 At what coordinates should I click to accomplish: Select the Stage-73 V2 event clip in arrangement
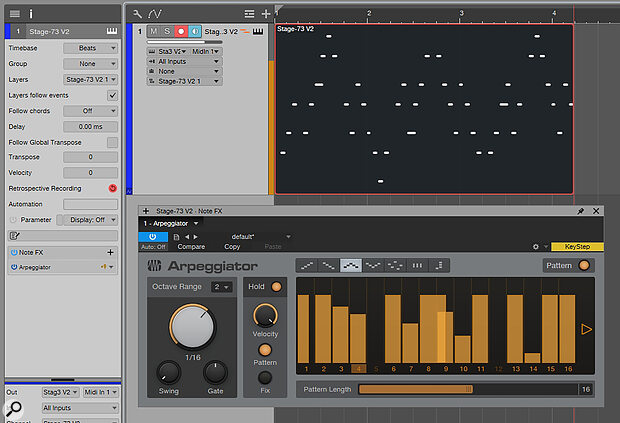(x=424, y=109)
